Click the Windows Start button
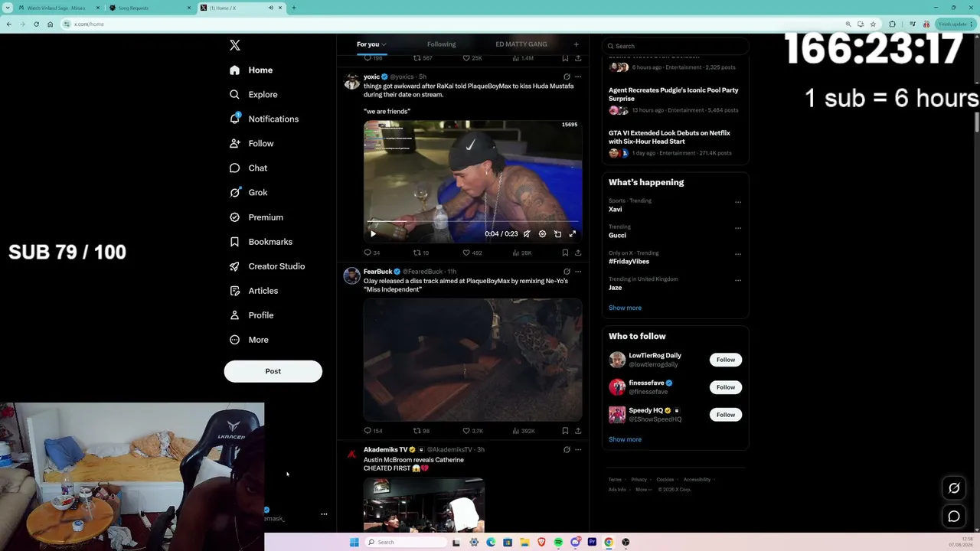The width and height of the screenshot is (980, 551). 354,542
